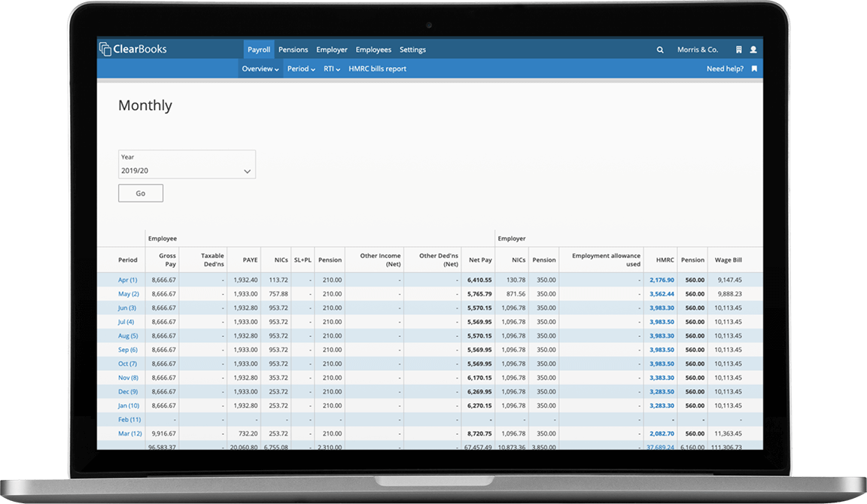Switch to the Pensions tab

pyautogui.click(x=293, y=50)
